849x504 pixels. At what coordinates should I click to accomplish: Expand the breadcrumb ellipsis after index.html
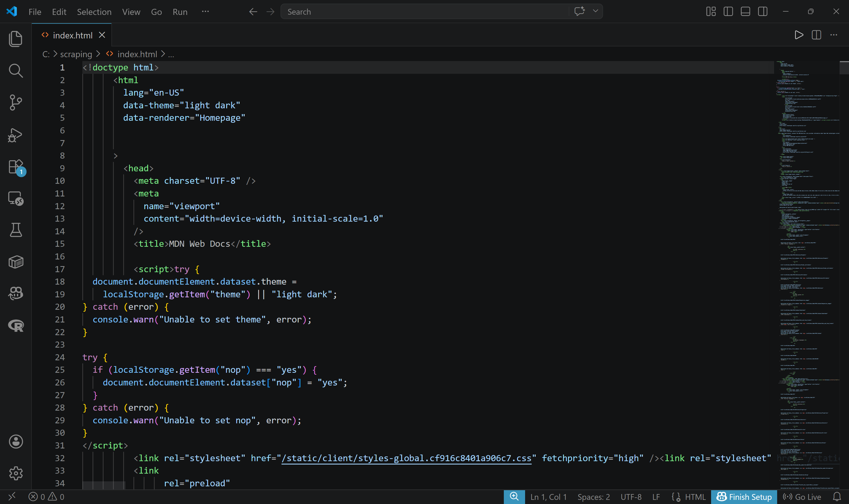pos(171,54)
